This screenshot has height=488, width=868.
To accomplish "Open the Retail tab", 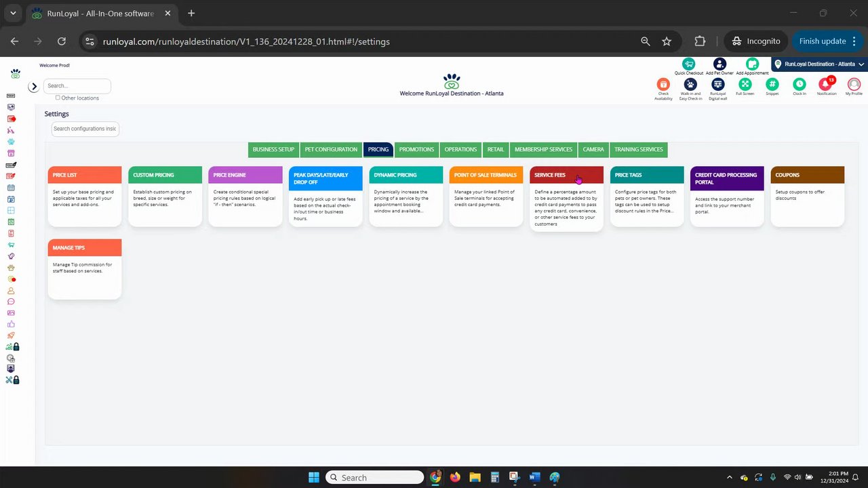I will coord(496,149).
